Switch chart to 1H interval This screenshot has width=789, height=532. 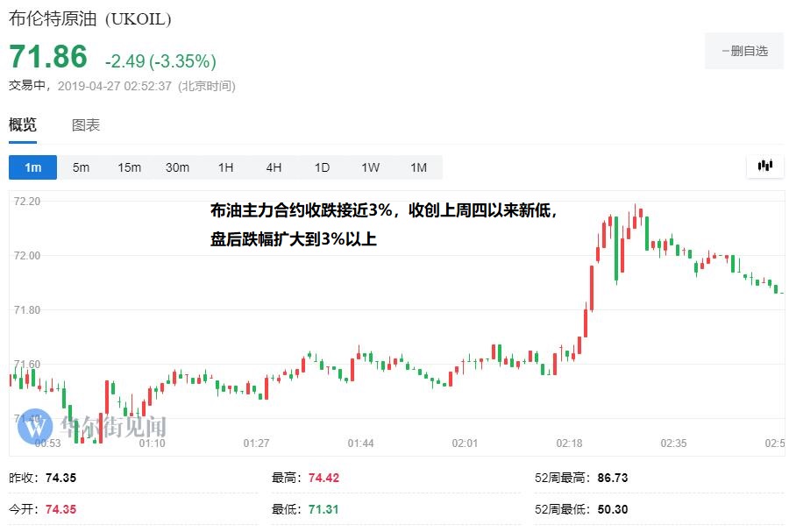225,167
